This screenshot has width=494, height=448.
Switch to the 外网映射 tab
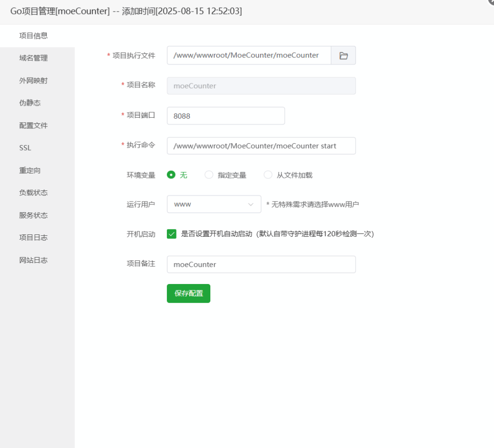click(33, 81)
